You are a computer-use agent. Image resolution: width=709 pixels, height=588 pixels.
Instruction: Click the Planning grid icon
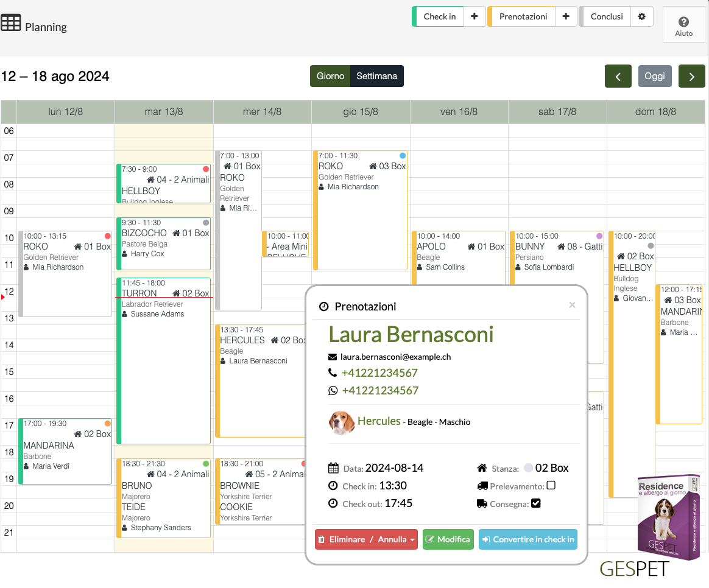10,24
